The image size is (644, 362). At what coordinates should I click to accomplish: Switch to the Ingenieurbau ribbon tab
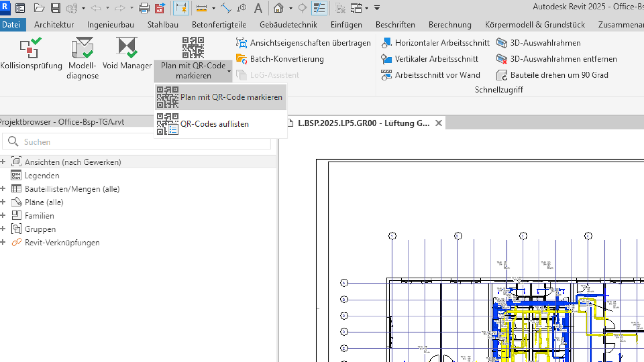pyautogui.click(x=110, y=25)
